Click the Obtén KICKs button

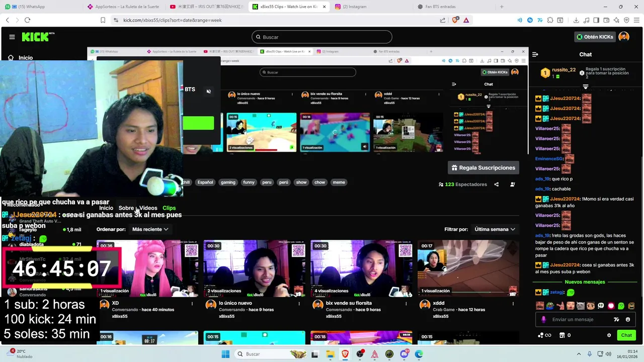coord(594,37)
